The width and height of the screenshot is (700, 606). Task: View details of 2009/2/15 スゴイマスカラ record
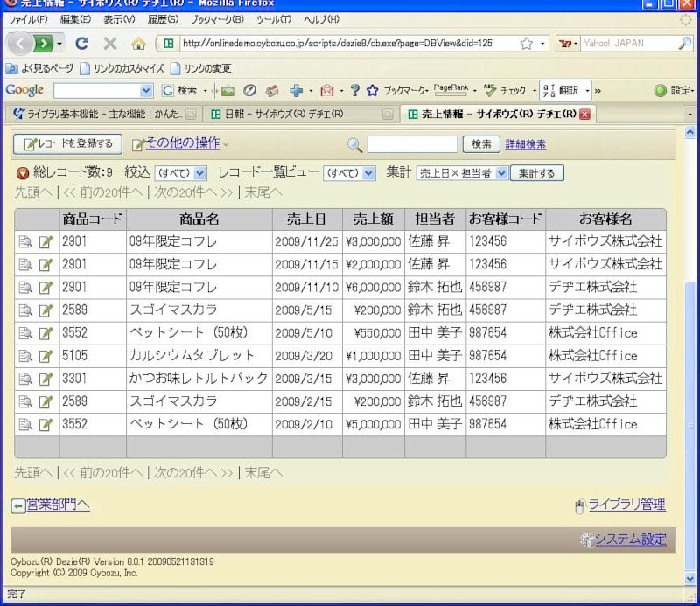(x=25, y=401)
